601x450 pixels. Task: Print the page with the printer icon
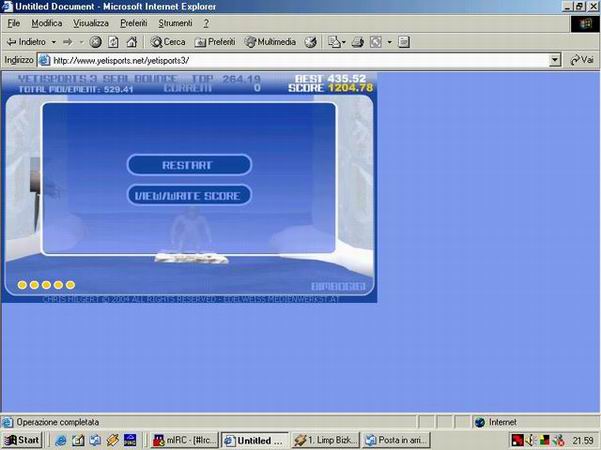click(358, 42)
